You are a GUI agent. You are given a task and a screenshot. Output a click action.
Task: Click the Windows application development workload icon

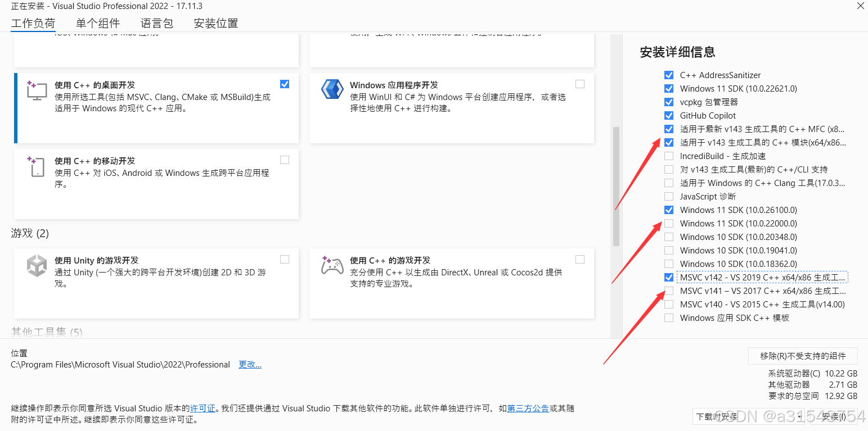(332, 89)
